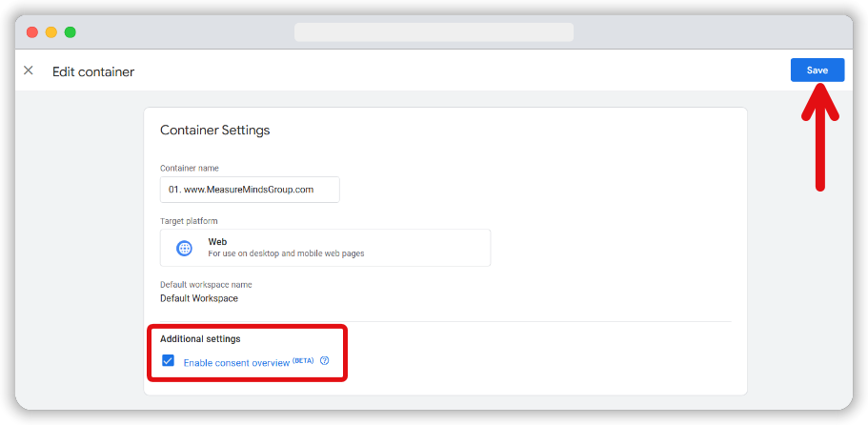This screenshot has width=868, height=425.
Task: Click the Default Workspace name value
Action: click(x=199, y=298)
